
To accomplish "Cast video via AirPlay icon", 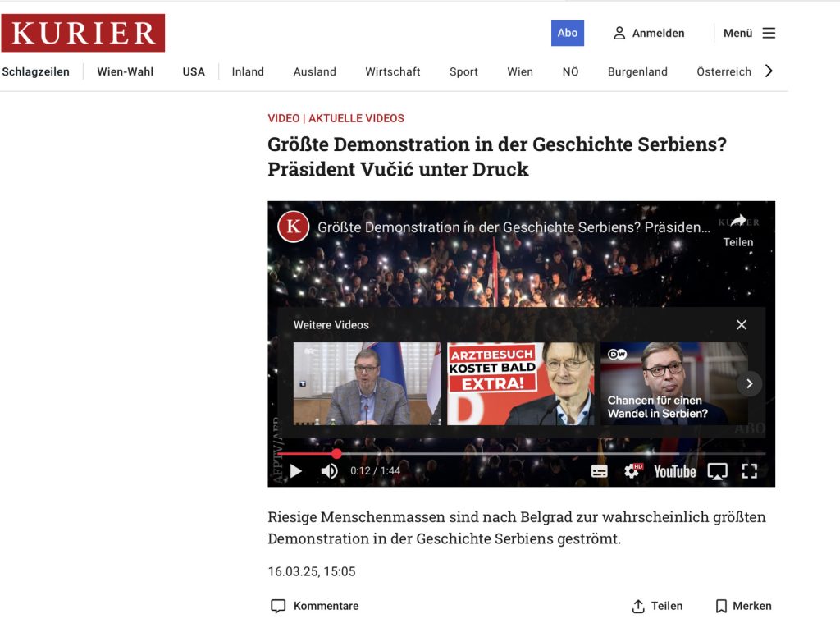I will tap(717, 471).
